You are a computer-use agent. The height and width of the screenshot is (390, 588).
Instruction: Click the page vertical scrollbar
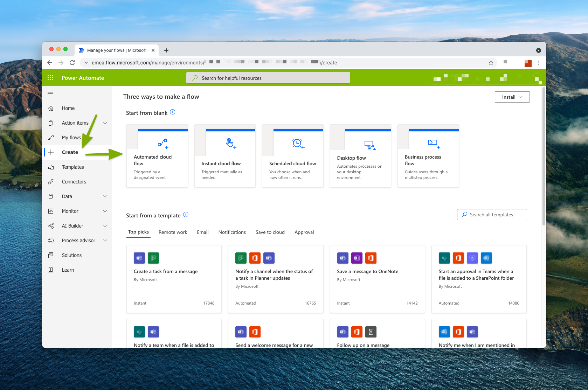[x=544, y=156]
